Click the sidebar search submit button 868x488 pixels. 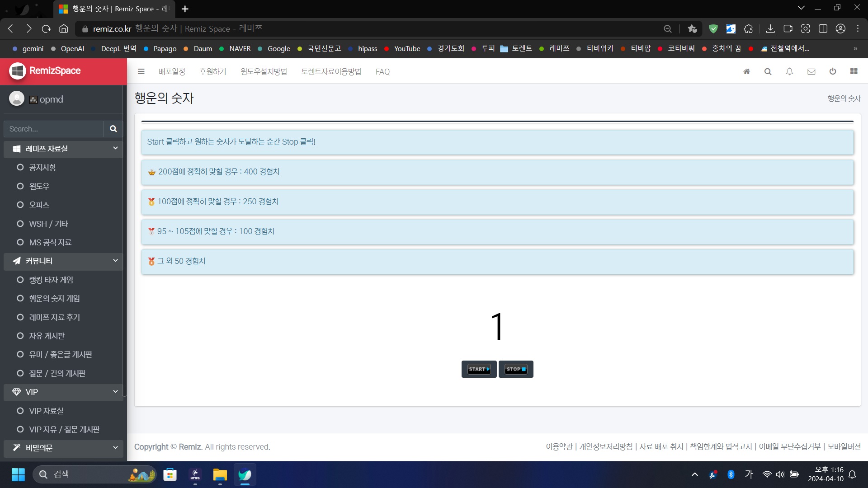tap(113, 129)
